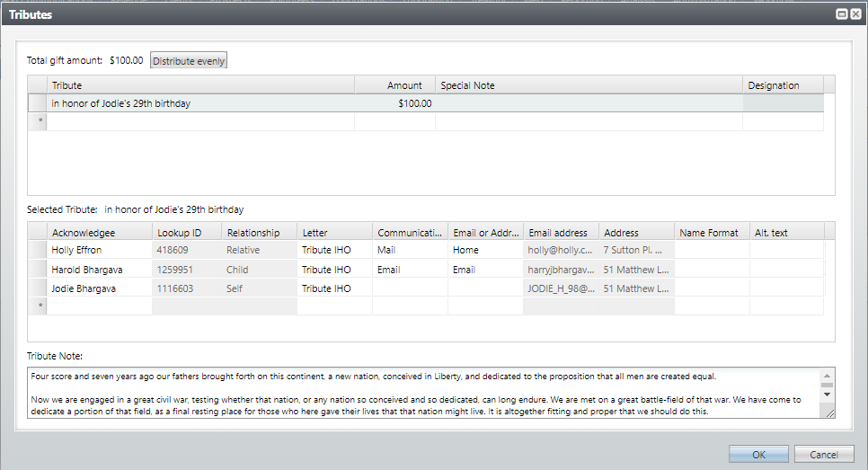Viewport: 868px width, 470px height.
Task: Open the Communication cell for Holly Effron
Action: coord(410,251)
